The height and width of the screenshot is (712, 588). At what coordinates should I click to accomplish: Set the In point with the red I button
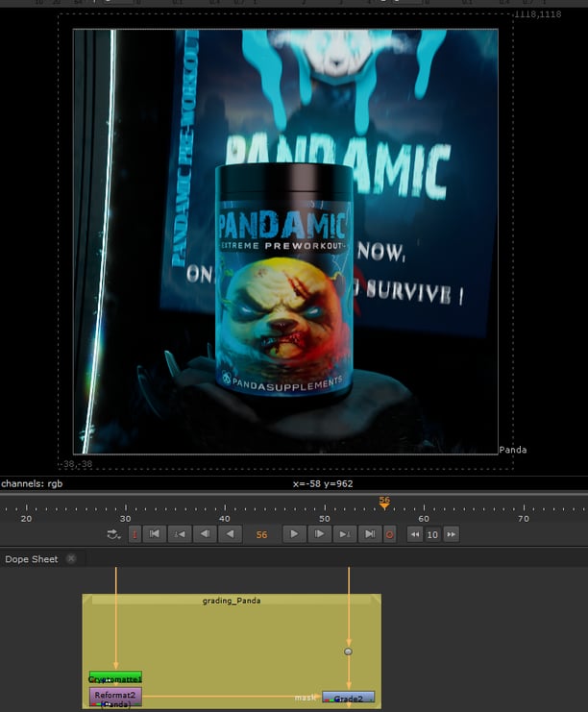click(135, 534)
